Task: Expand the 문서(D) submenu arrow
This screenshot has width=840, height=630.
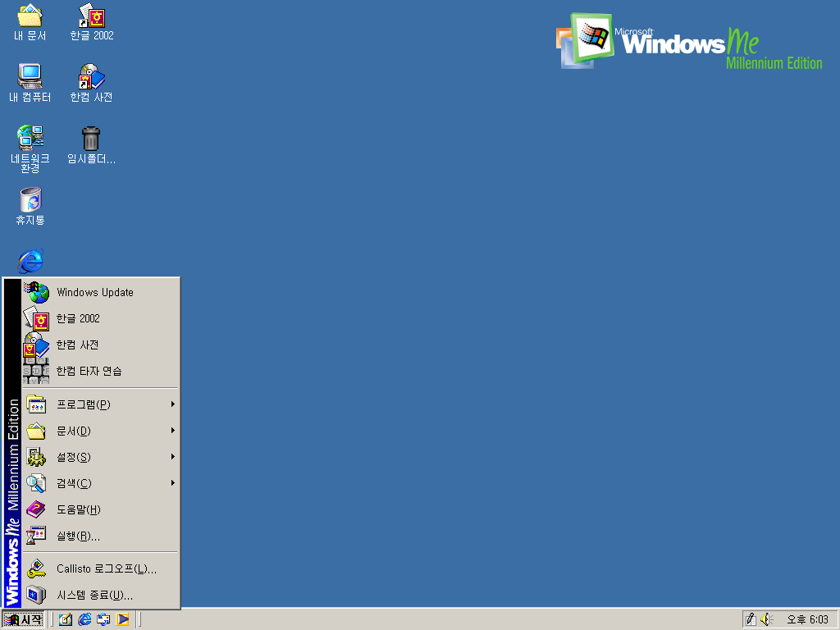Action: pos(172,431)
